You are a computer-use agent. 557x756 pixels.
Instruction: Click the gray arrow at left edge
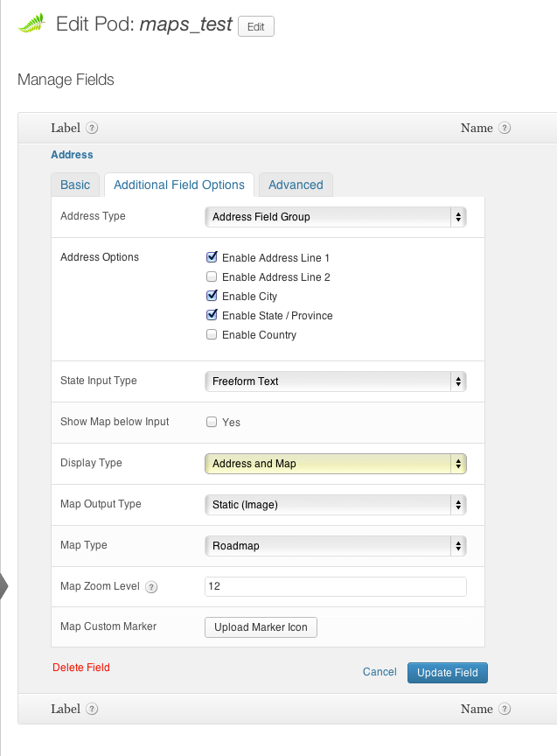(x=3, y=586)
